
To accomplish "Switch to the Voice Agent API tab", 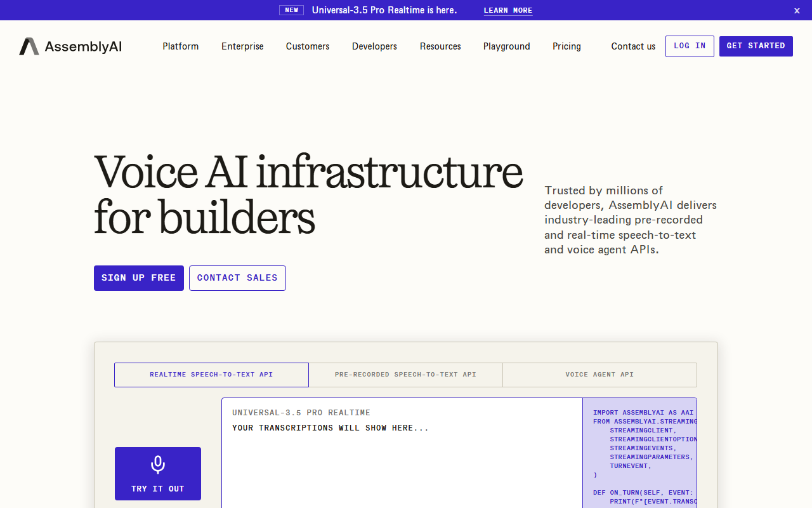I will 599,375.
